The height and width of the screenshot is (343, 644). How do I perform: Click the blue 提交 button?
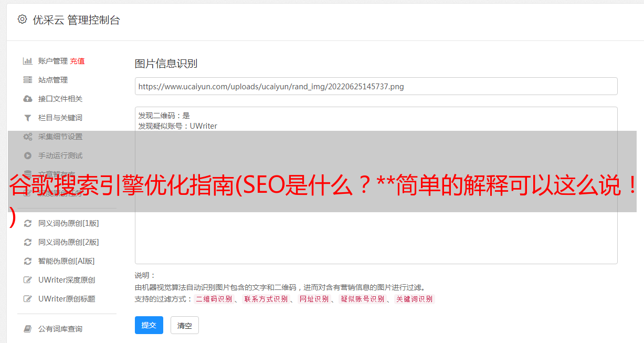[149, 325]
